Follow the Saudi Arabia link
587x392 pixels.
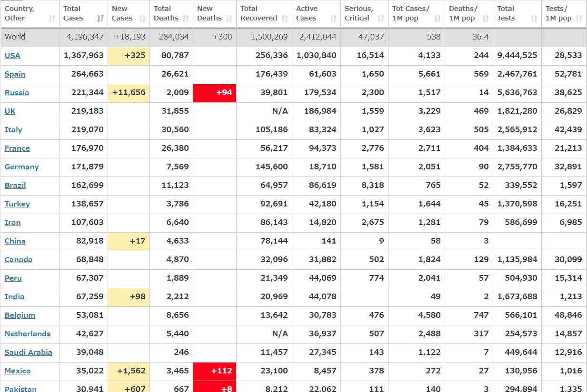pyautogui.click(x=28, y=353)
